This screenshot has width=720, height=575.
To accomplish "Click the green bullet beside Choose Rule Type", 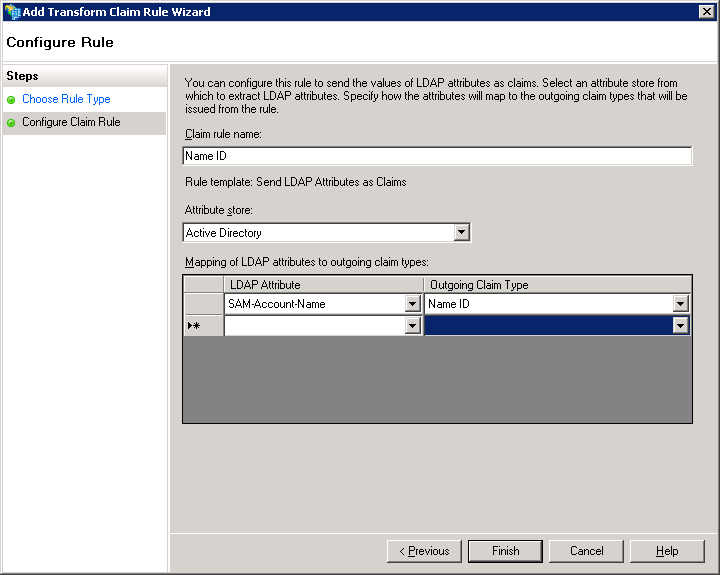I will [x=11, y=100].
